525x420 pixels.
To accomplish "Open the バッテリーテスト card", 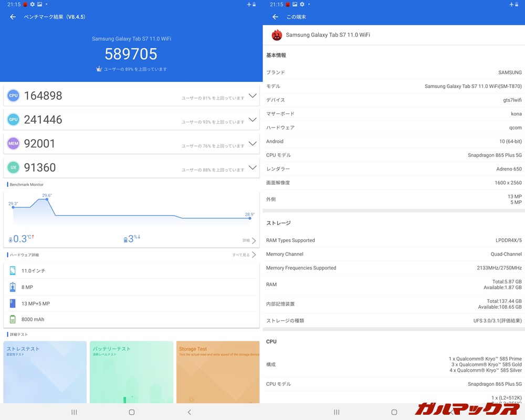I will 131,373.
